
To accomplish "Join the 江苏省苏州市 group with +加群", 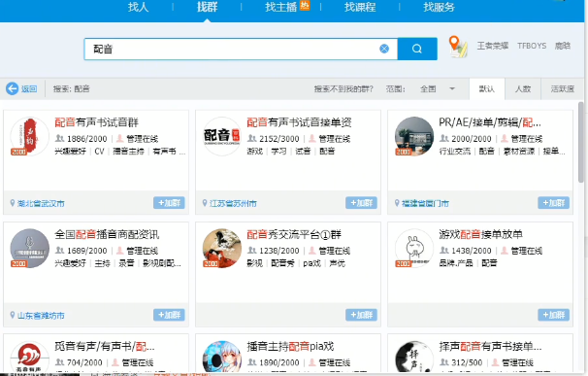I will click(x=362, y=203).
